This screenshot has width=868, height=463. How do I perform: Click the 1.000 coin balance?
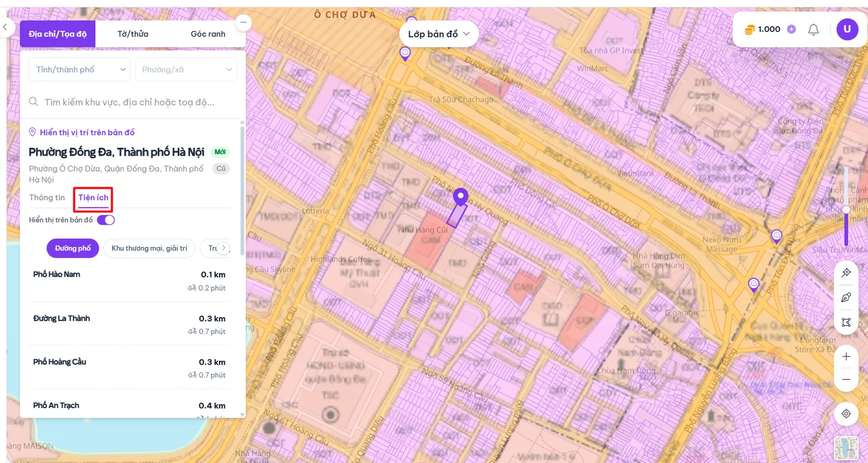[769, 29]
